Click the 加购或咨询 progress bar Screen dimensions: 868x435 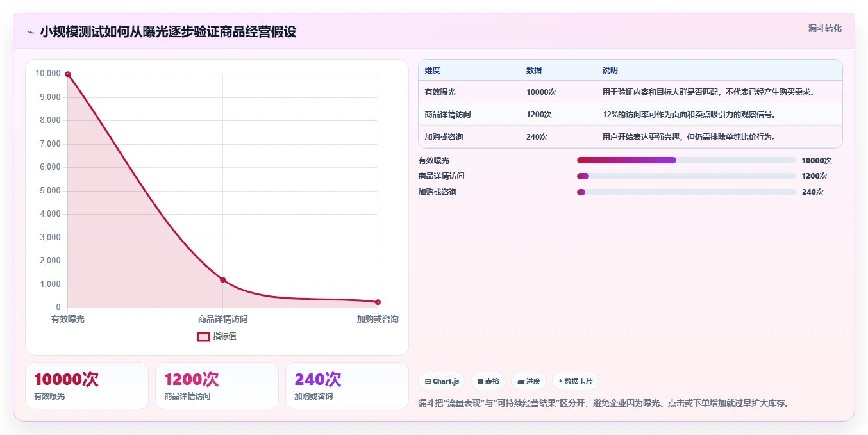(x=687, y=192)
